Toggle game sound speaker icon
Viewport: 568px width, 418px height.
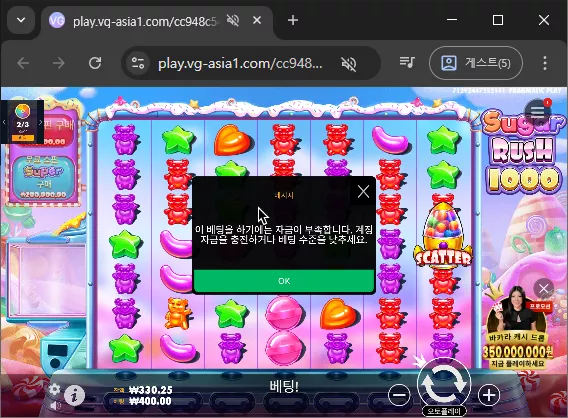pyautogui.click(x=55, y=406)
